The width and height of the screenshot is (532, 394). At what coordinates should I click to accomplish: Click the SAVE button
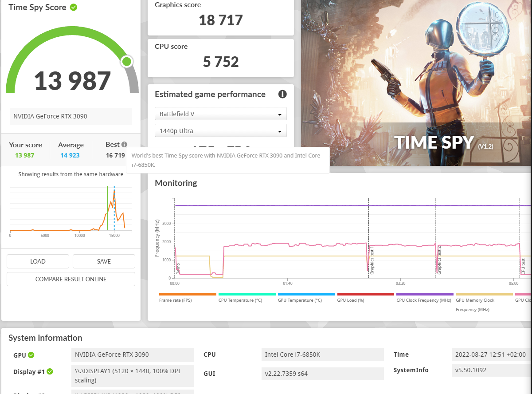tap(104, 261)
